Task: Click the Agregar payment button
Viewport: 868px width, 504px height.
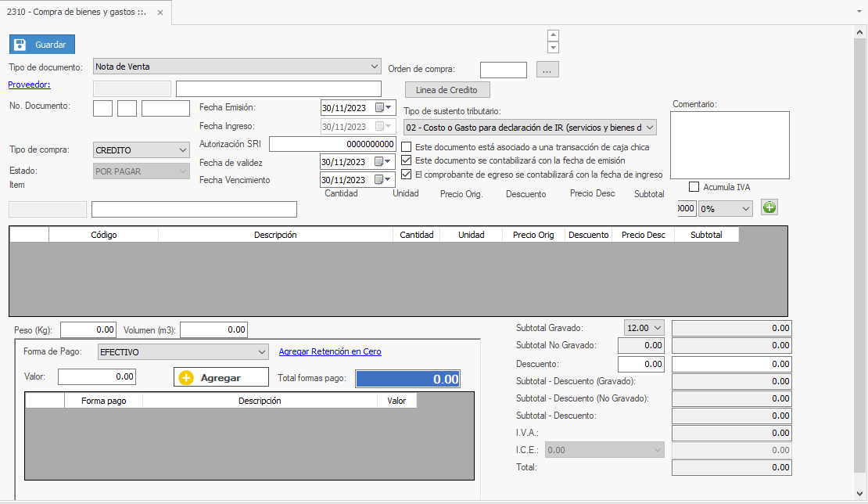Action: (221, 378)
